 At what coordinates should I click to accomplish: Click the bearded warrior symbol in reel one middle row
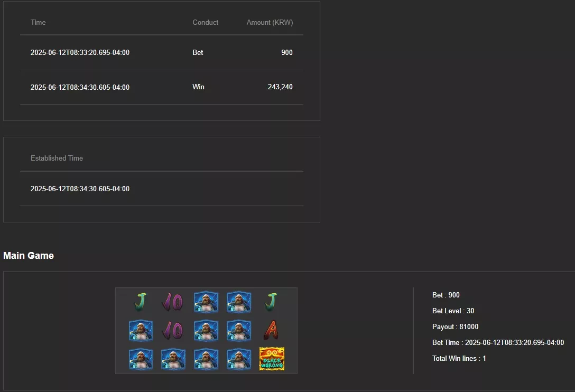click(x=141, y=330)
